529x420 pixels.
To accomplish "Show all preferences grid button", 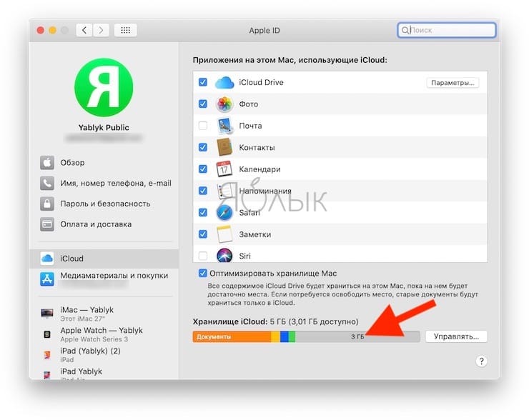I will click(126, 30).
